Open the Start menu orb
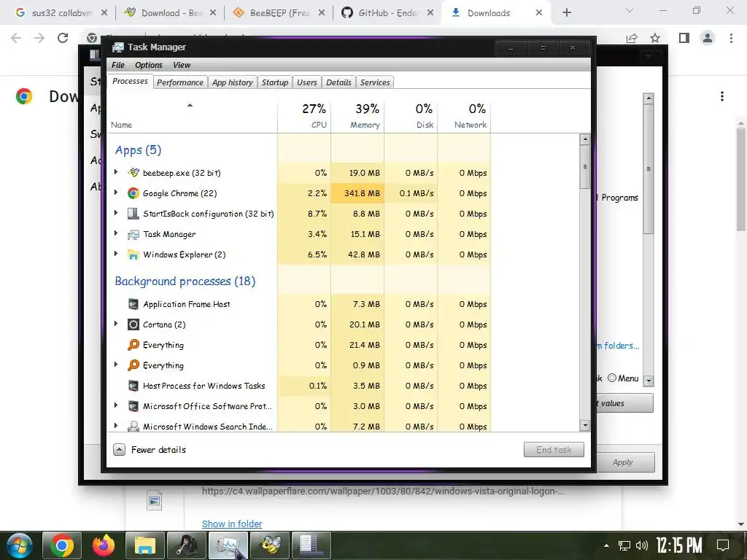747x560 pixels. pyautogui.click(x=19, y=545)
